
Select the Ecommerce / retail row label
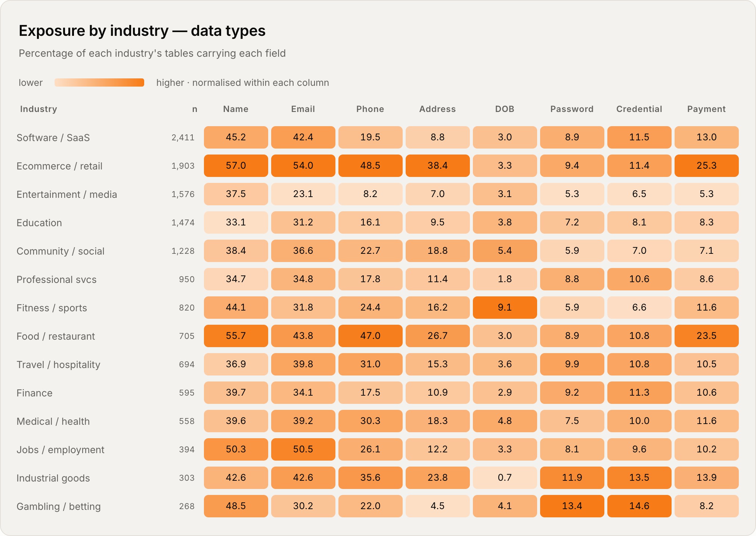tap(59, 166)
